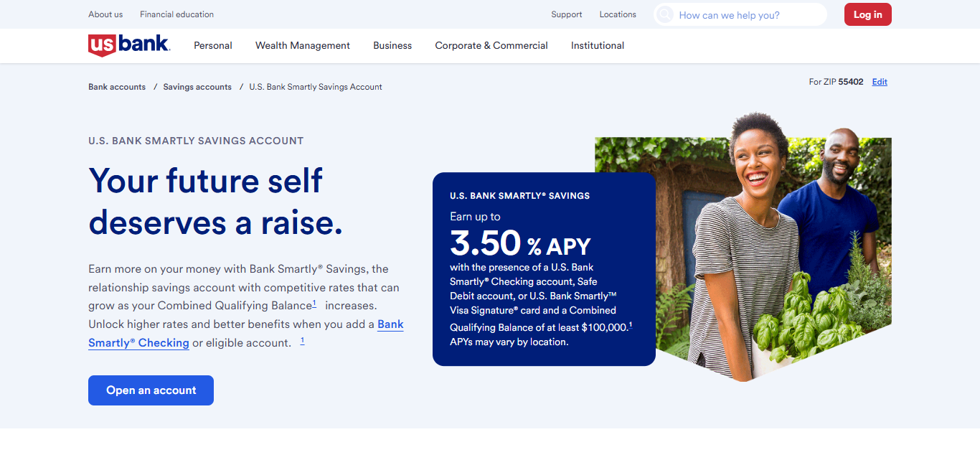The height and width of the screenshot is (460, 980).
Task: Click the 3.50 % APY rate text
Action: point(520,243)
